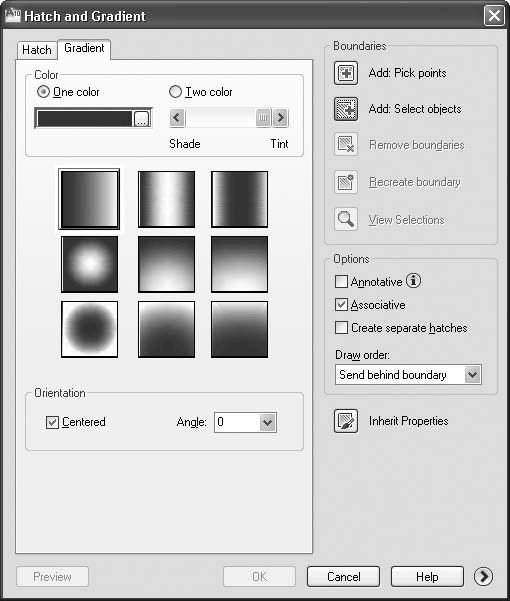
Task: Switch to the Hatch tab
Action: point(37,50)
